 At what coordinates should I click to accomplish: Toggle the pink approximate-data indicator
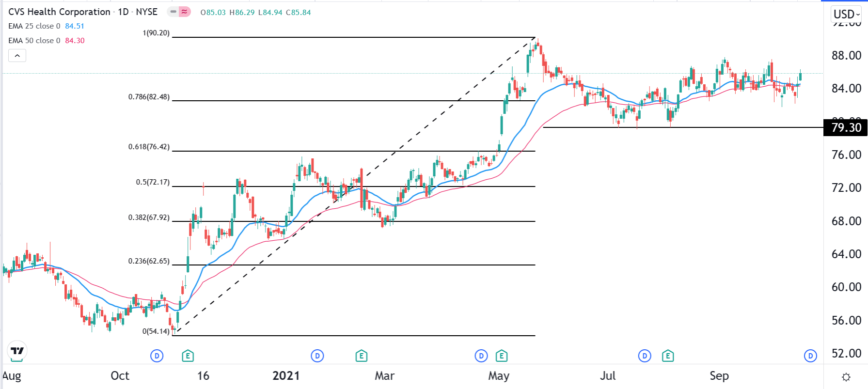185,12
